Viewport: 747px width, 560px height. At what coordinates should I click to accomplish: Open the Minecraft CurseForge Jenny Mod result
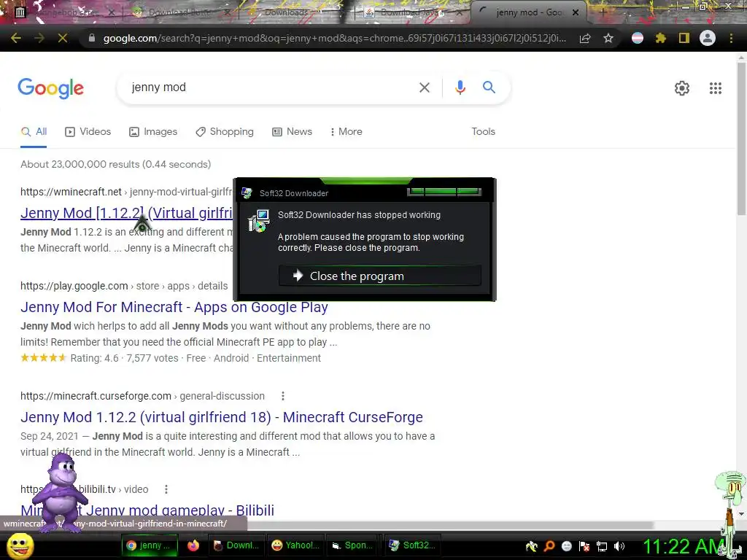coord(222,417)
